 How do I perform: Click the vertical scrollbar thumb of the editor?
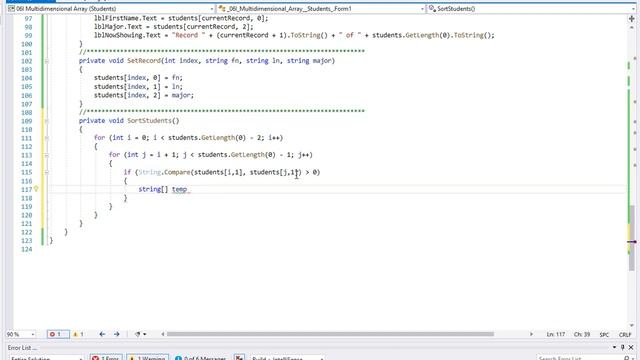coord(632,238)
